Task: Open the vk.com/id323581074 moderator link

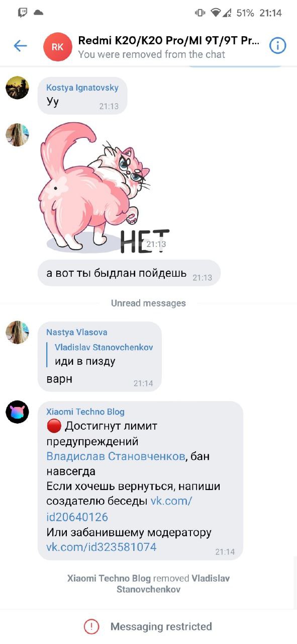Action: 102,547
